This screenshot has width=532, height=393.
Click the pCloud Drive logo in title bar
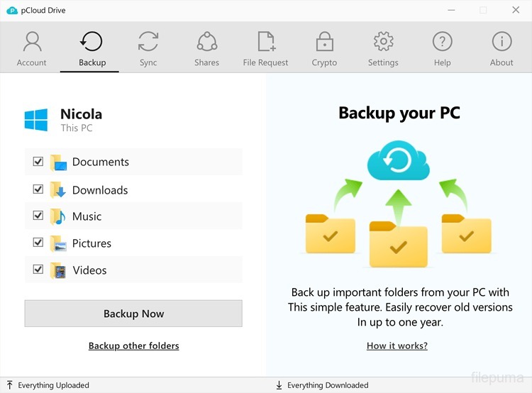12,11
